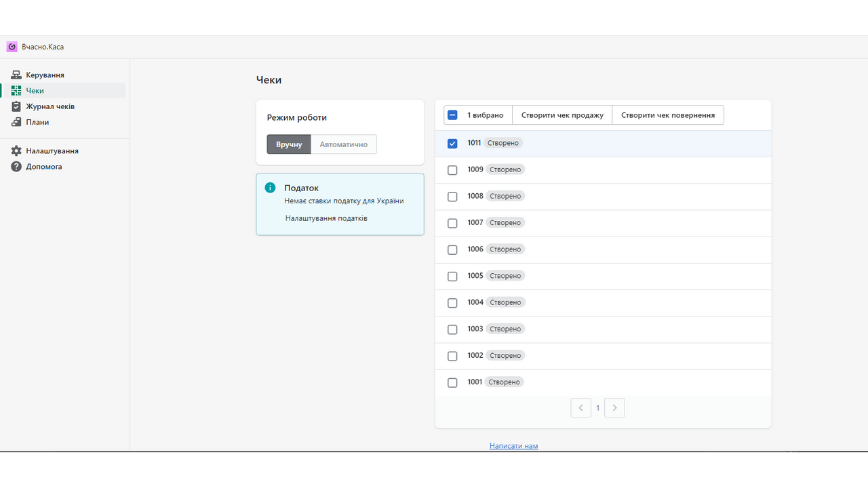Click the Чеки grid icon in sidebar

(16, 90)
